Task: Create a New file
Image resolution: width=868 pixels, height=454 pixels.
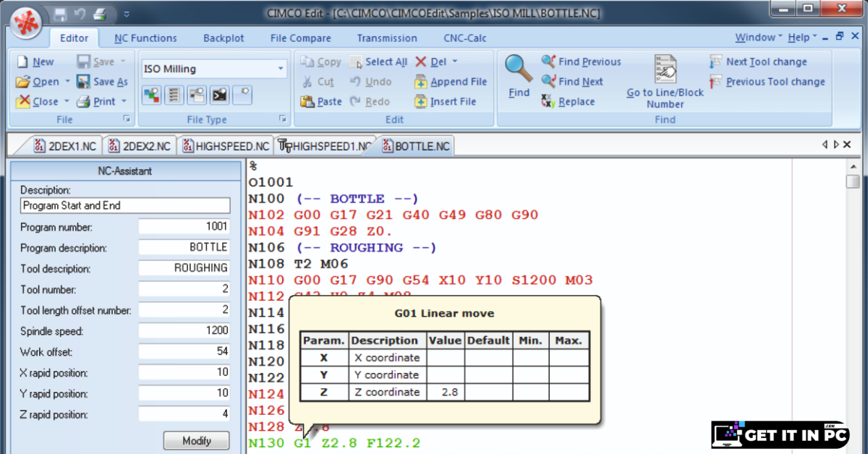Action: 35,62
